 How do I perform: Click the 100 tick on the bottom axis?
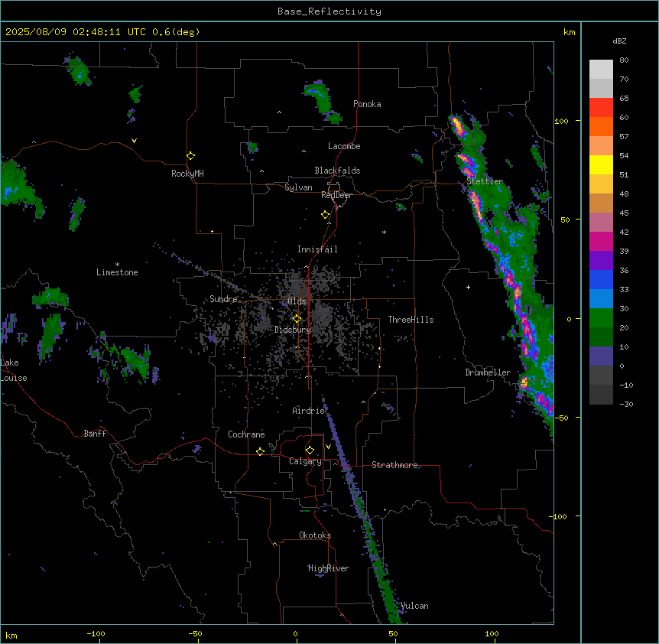click(492, 633)
